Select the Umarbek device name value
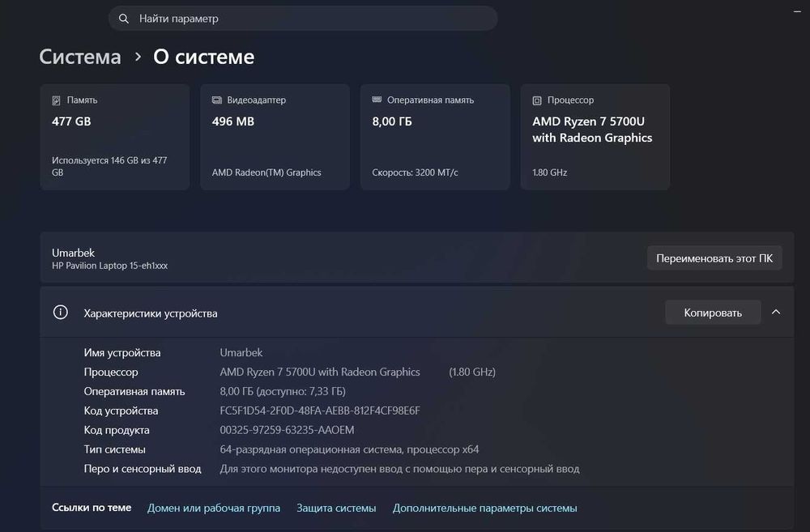This screenshot has height=532, width=810. pyautogui.click(x=241, y=353)
